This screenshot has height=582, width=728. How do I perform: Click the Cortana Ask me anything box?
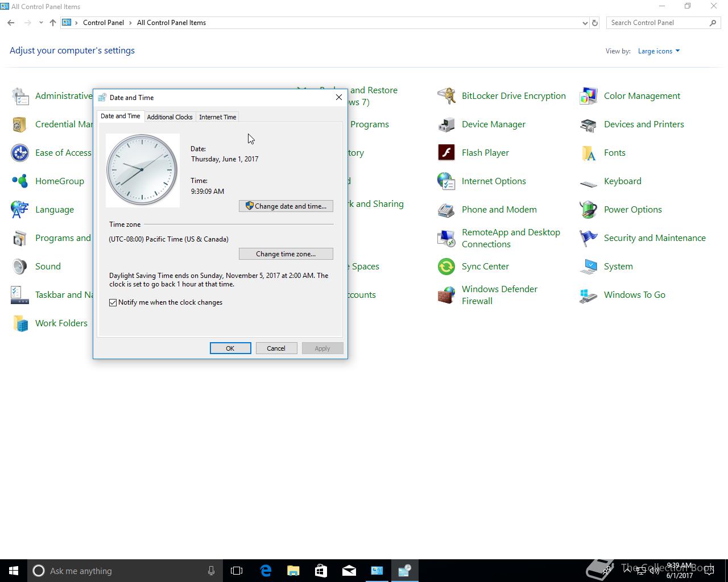(x=125, y=571)
